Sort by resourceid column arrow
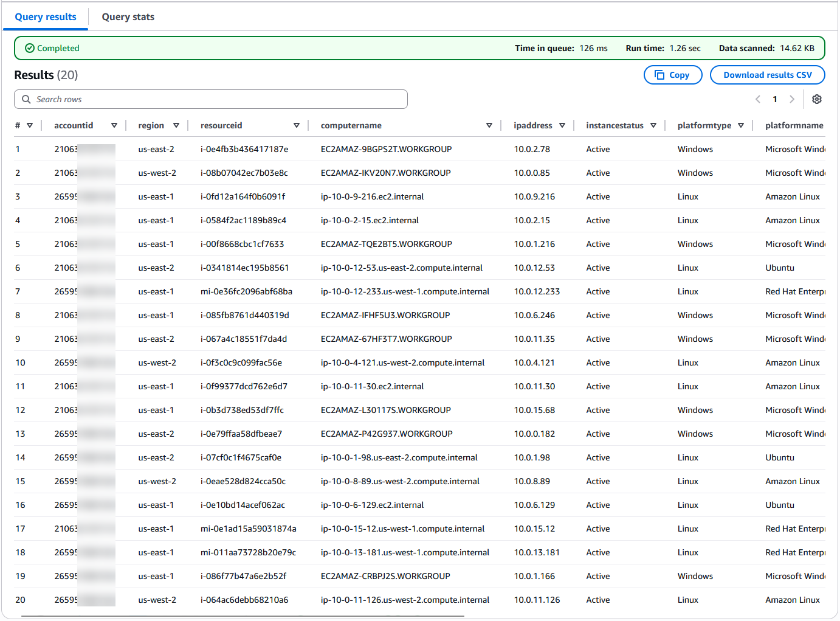 click(297, 125)
